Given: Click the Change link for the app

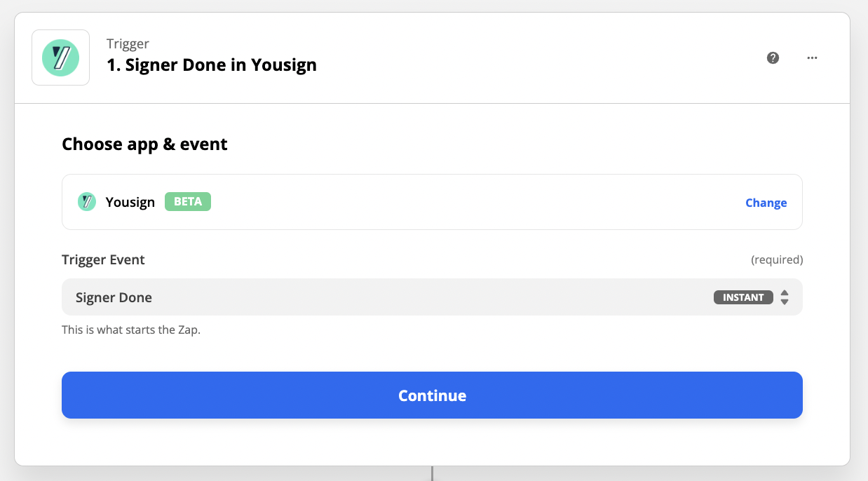Looking at the screenshot, I should [x=766, y=203].
